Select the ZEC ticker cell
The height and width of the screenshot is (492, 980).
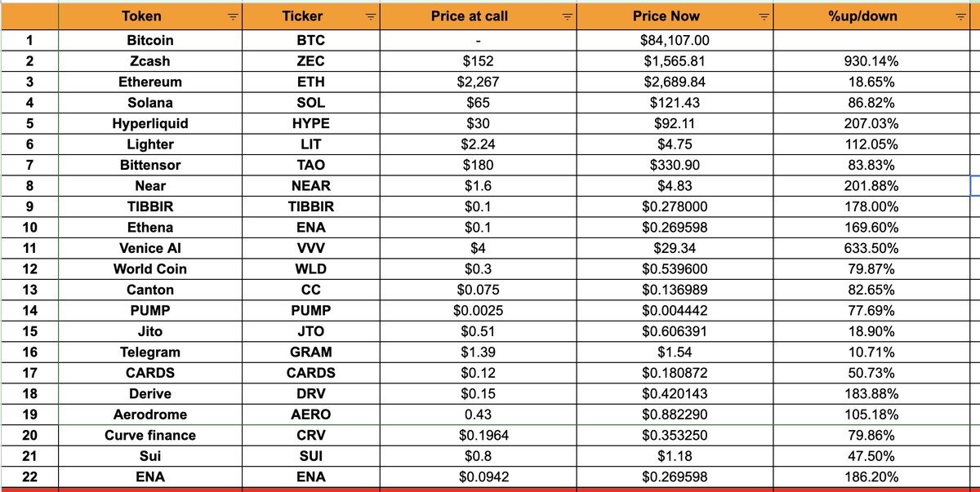(x=310, y=61)
